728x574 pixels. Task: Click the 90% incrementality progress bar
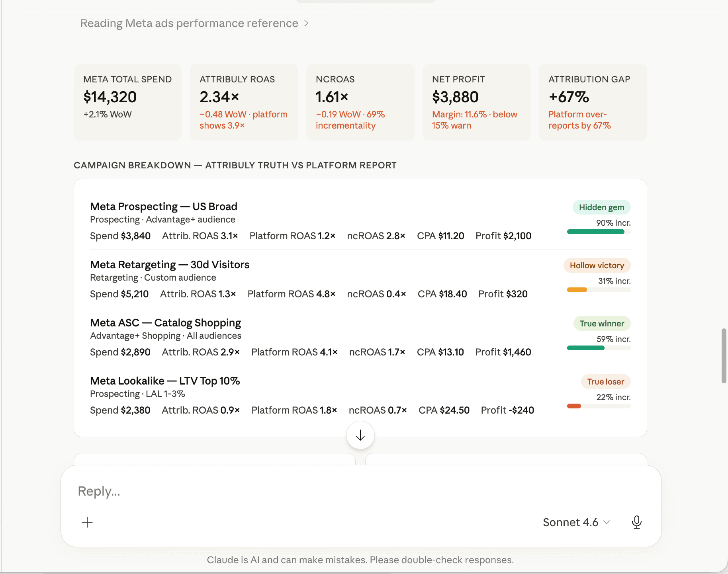click(598, 231)
